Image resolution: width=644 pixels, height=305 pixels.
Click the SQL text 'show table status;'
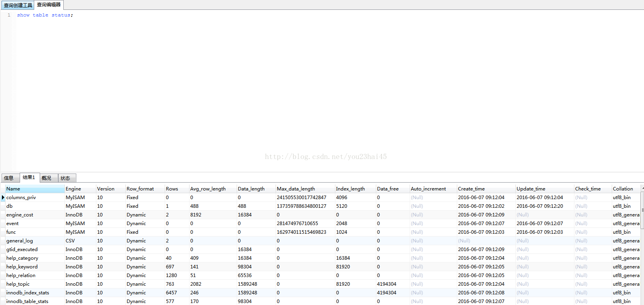click(45, 15)
